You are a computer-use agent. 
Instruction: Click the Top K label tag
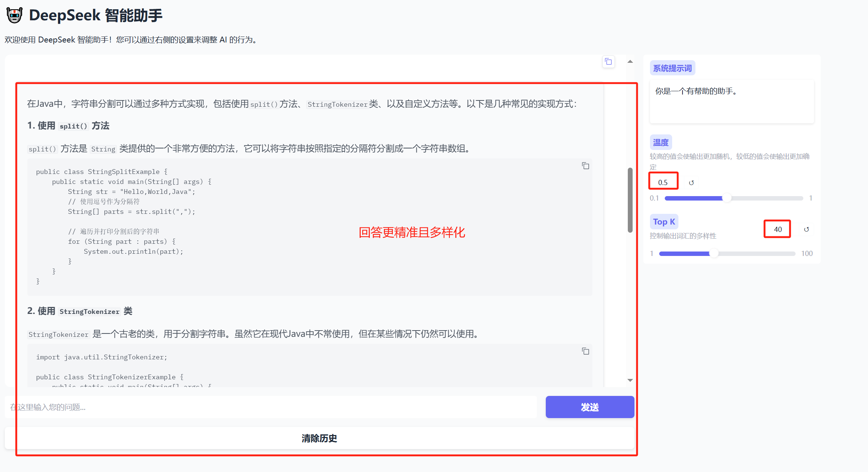pos(664,222)
